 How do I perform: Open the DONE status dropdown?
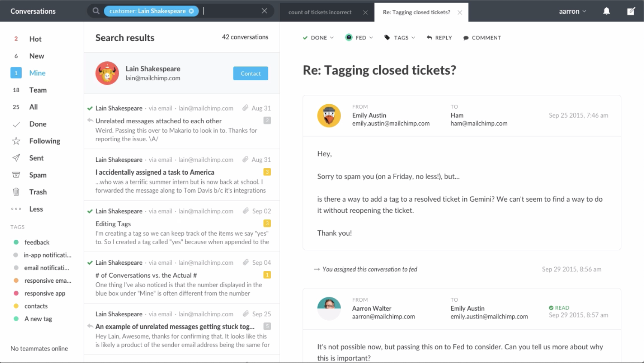318,38
